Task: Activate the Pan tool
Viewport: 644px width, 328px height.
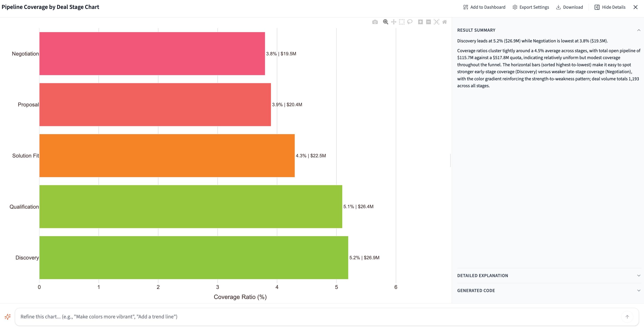Action: (394, 22)
